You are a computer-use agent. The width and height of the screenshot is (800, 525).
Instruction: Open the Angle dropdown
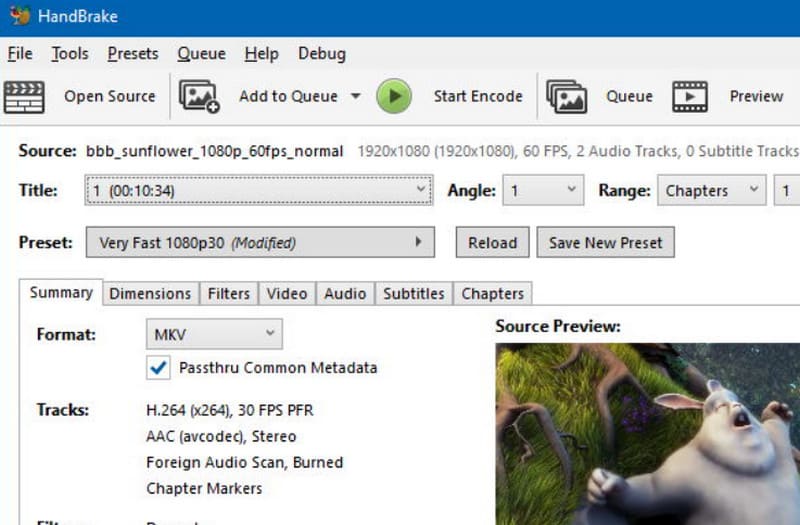point(543,190)
